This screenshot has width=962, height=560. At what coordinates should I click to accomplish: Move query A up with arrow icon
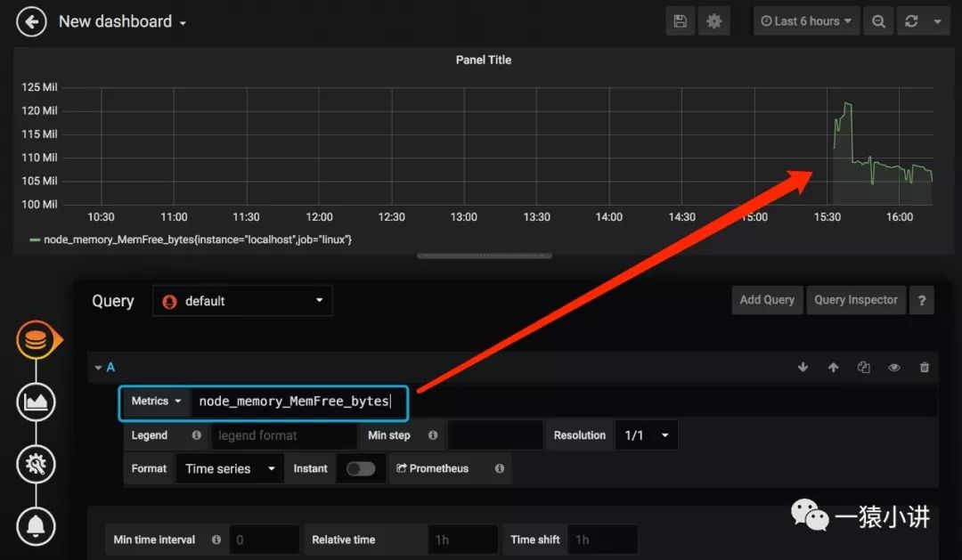pyautogui.click(x=833, y=368)
